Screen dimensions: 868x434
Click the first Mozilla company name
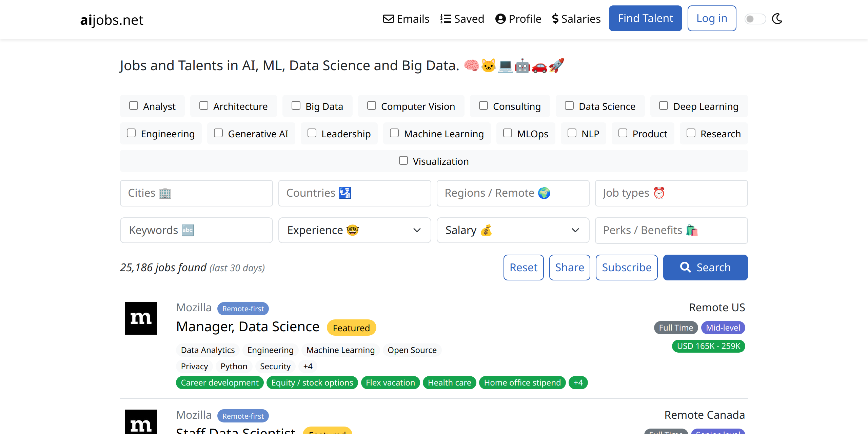click(x=194, y=308)
